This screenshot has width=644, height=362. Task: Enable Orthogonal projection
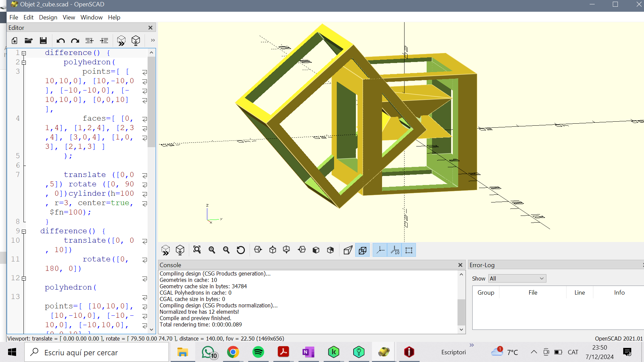click(x=363, y=250)
